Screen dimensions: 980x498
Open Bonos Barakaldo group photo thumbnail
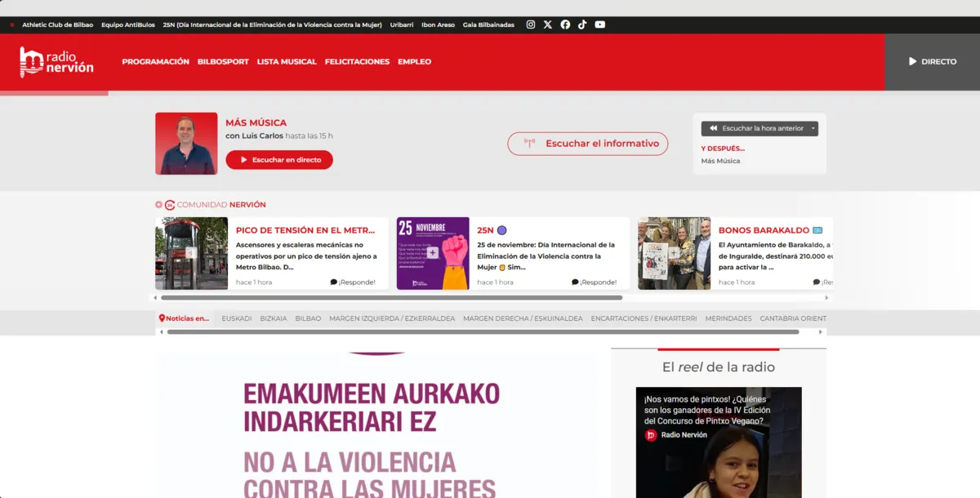(675, 253)
